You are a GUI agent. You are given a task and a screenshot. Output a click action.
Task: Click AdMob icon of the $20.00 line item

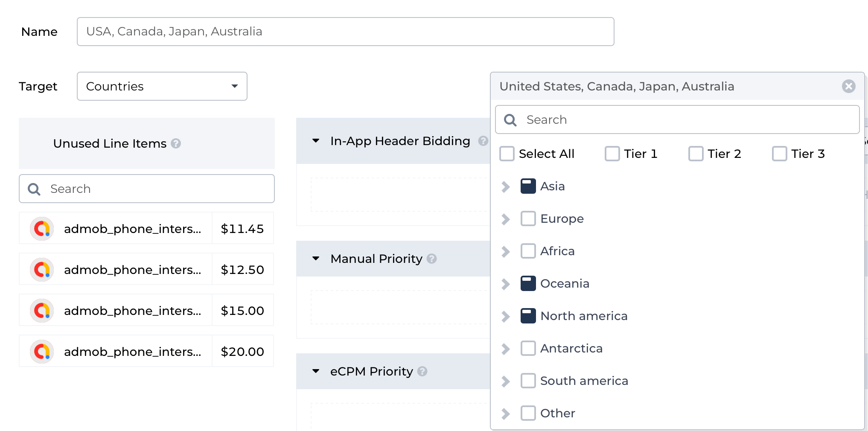[x=42, y=352]
